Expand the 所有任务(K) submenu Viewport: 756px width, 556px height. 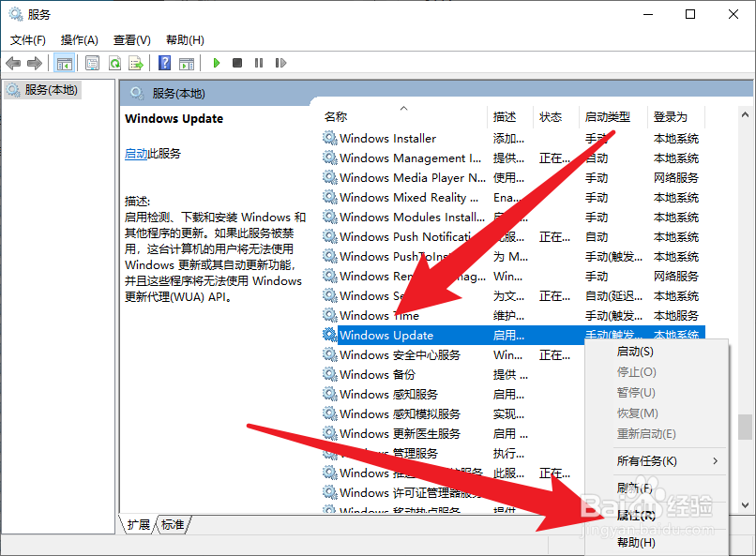tap(657, 461)
